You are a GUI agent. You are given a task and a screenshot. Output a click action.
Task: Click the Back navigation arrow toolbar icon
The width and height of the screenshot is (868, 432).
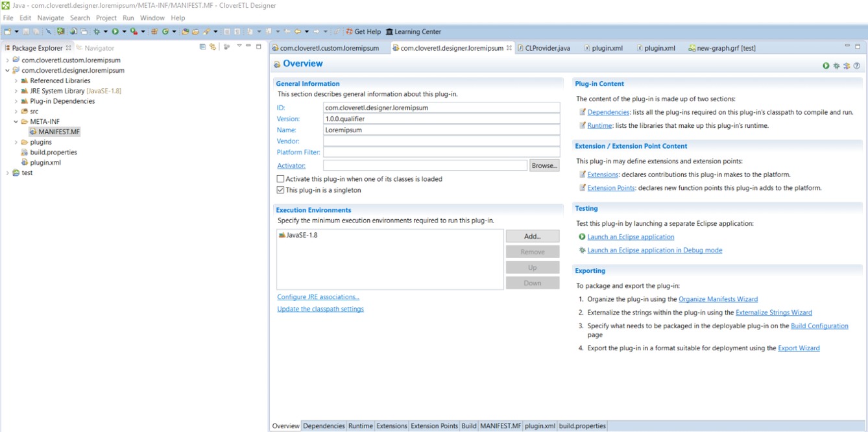[x=298, y=31]
